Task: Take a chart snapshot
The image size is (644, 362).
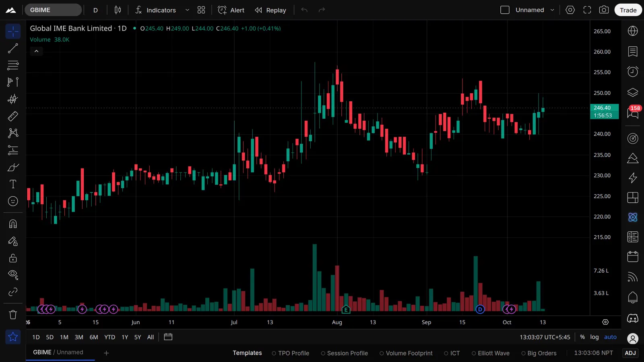Action: tap(604, 10)
